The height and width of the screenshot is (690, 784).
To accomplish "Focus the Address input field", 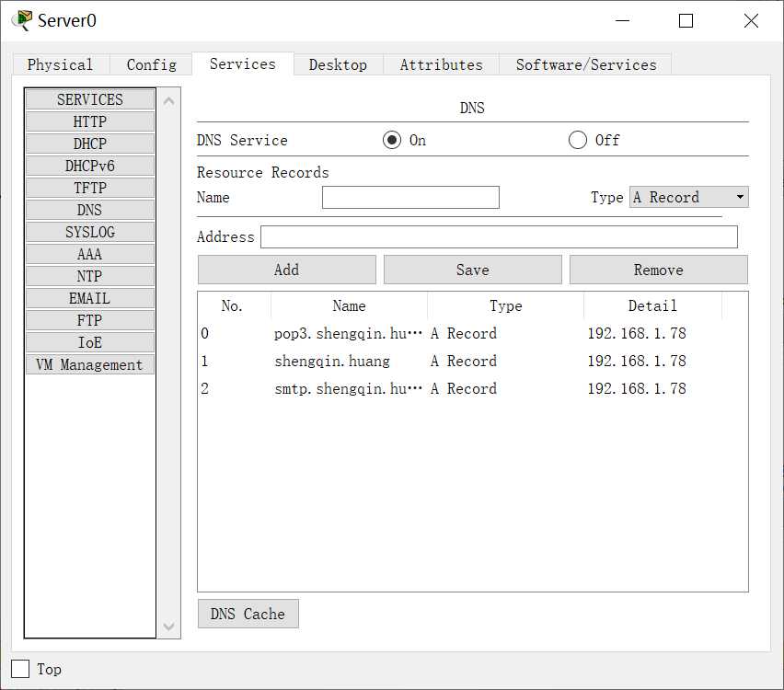I will tap(499, 236).
